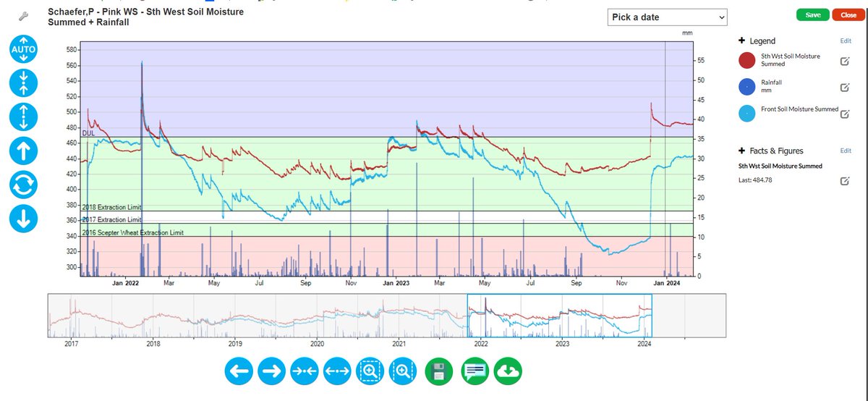Click the zoom to selection magnifier
Image resolution: width=868 pixels, height=401 pixels.
tap(371, 371)
